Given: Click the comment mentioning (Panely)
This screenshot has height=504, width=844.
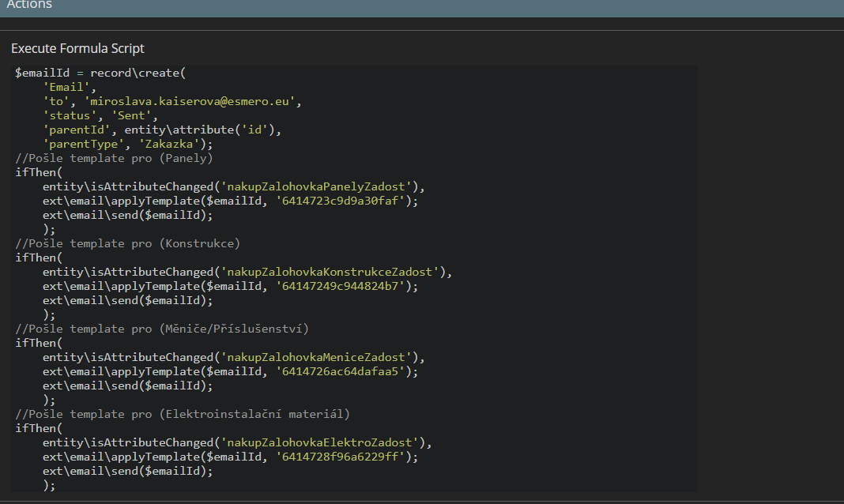Looking at the screenshot, I should click(x=114, y=158).
